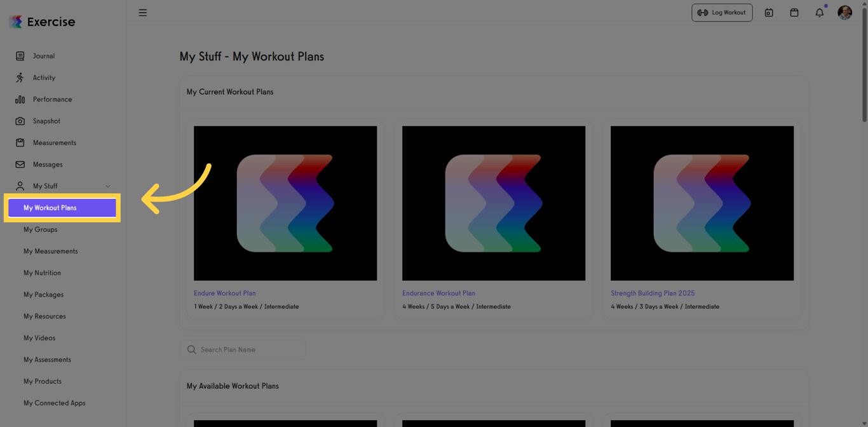
Task: Click "1 Week / 2 Days a Week / Intermediate"
Action: tap(247, 306)
